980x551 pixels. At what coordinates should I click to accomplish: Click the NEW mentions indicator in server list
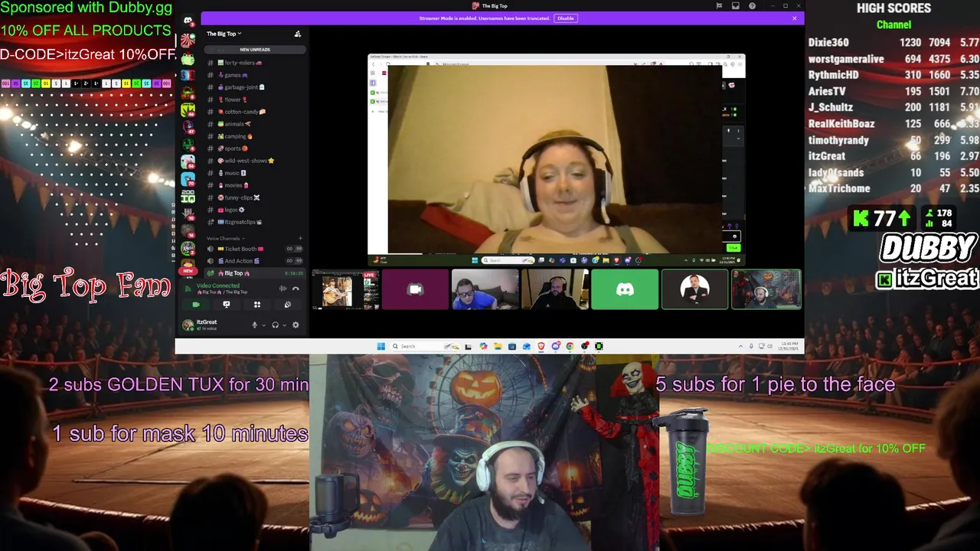(188, 271)
